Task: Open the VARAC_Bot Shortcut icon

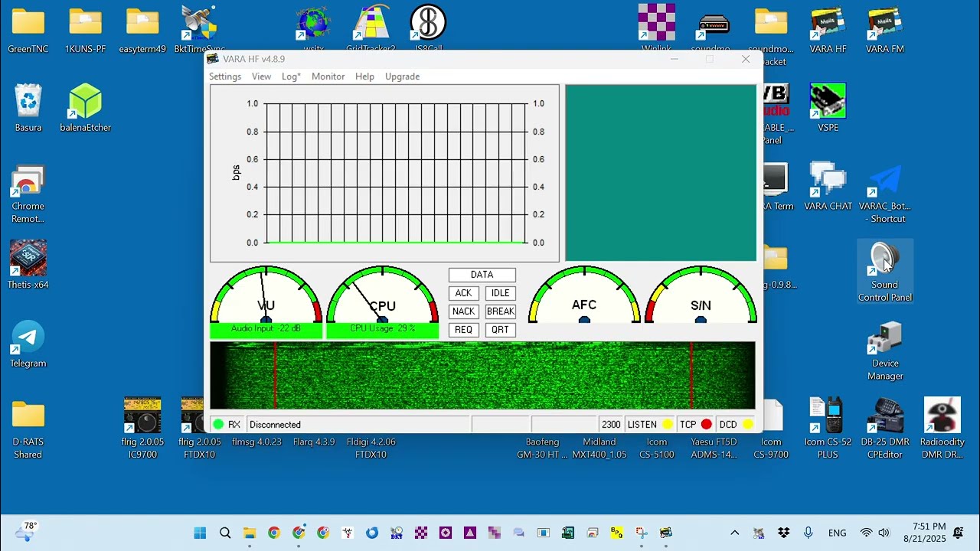Action: (885, 194)
